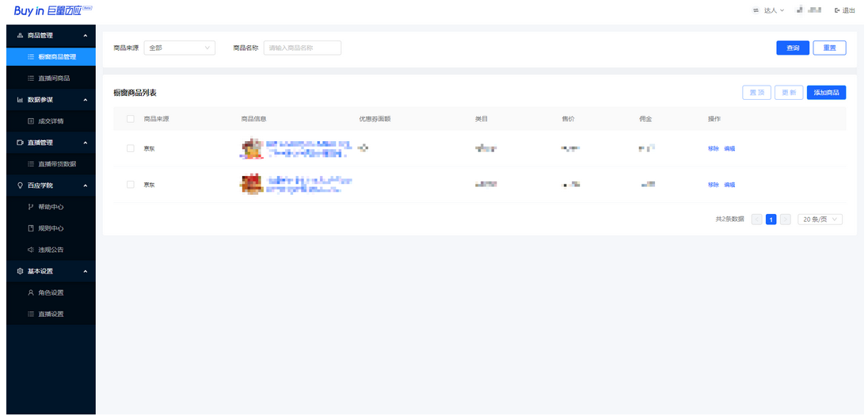Open 直播间商品 from the sidebar

[51, 78]
